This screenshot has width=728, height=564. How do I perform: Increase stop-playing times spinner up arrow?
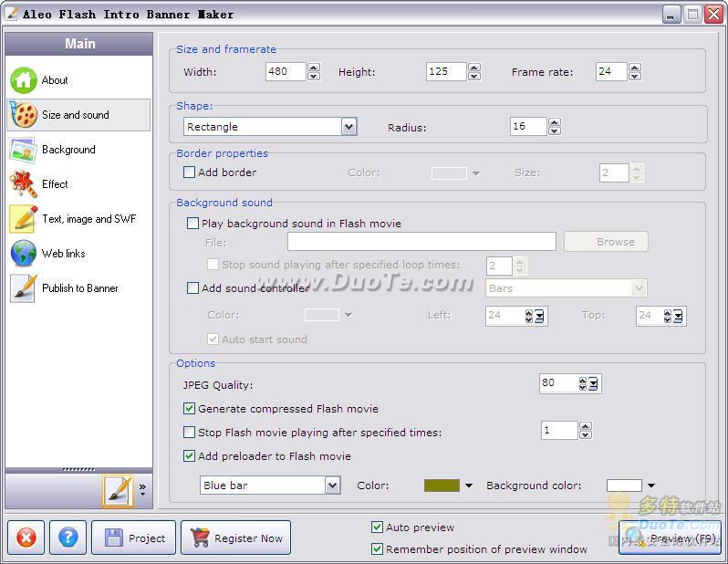[x=586, y=426]
